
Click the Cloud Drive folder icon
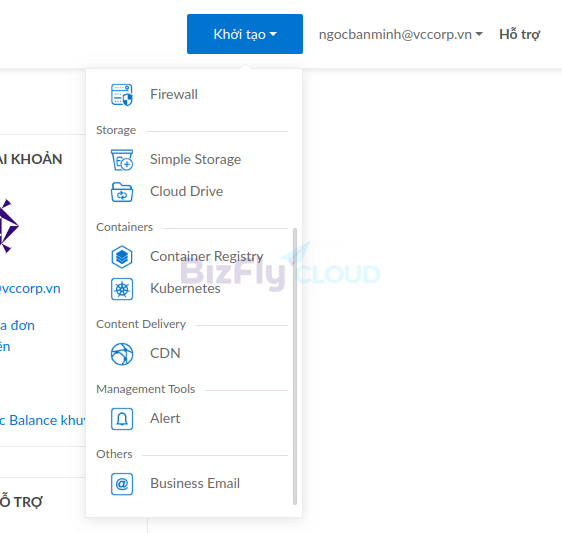pyautogui.click(x=122, y=192)
